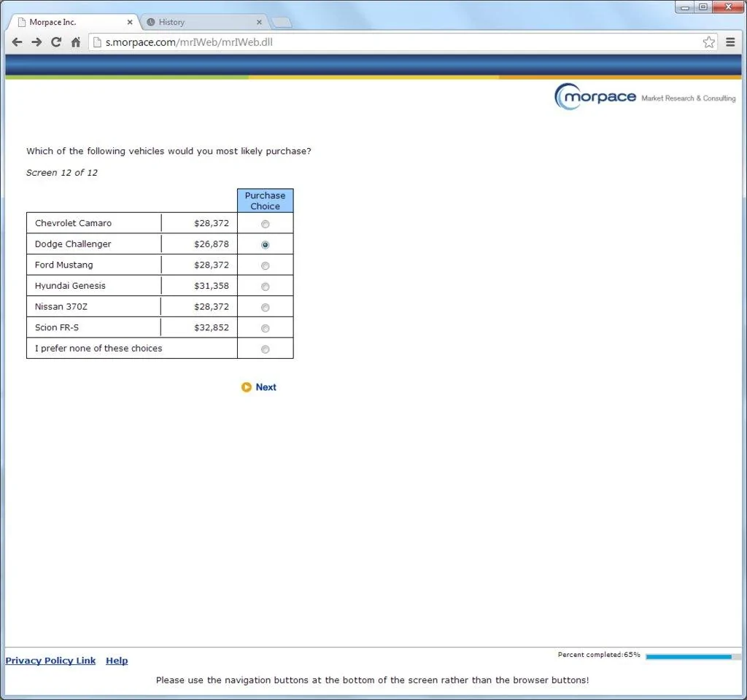The width and height of the screenshot is (747, 700).
Task: Click the page icon in the address bar
Action: [97, 42]
